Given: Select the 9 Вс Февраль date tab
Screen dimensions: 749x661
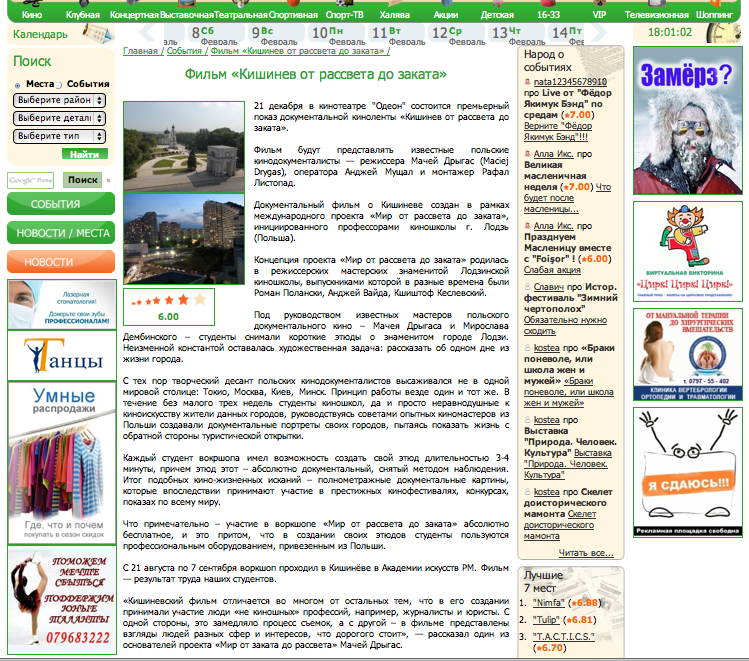Looking at the screenshot, I should [x=275, y=35].
